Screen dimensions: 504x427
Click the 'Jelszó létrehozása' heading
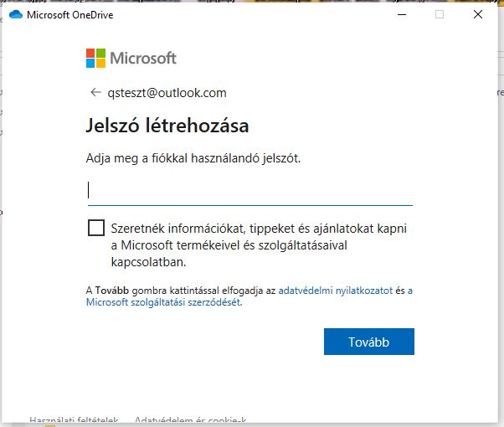[167, 126]
